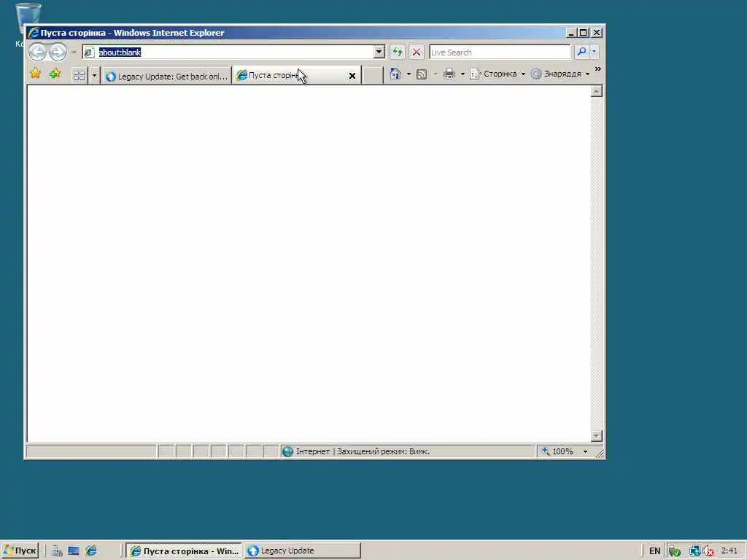747x560 pixels.
Task: Launch Internet Explorer from Quick Launch
Action: 91,551
